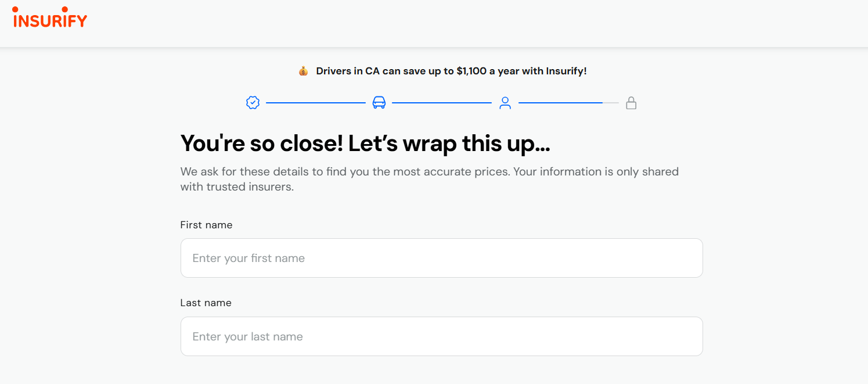Select the verified checkmark badge step
Screen dimensions: 868x384
pos(253,103)
